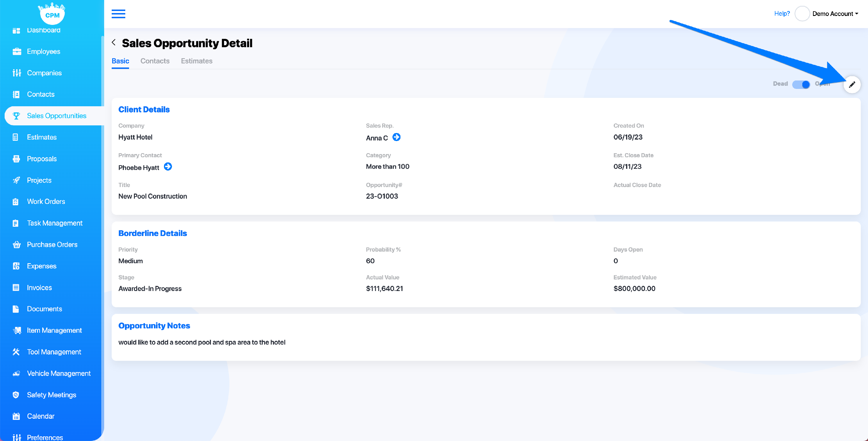Click the Calendar sidebar icon
Image resolution: width=868 pixels, height=441 pixels.
coord(16,416)
